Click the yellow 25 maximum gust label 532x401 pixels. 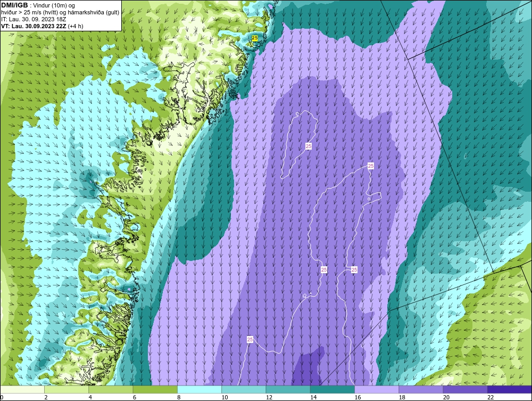pos(255,38)
